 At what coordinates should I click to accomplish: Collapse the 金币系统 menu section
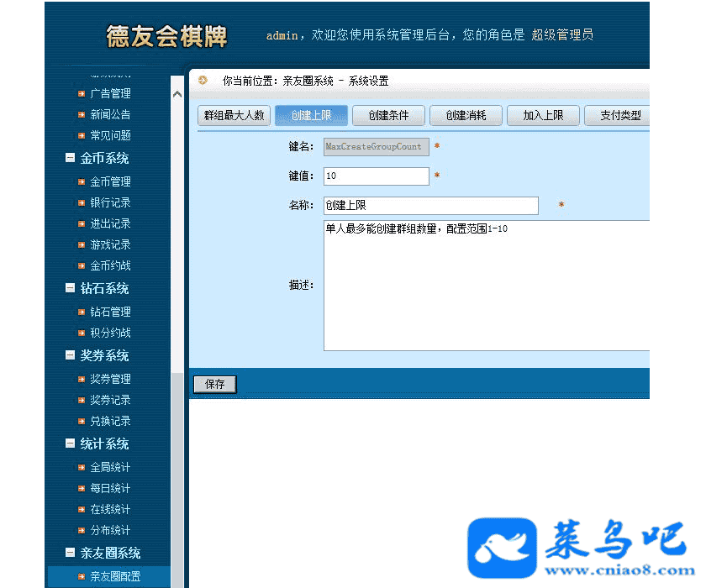(70, 158)
